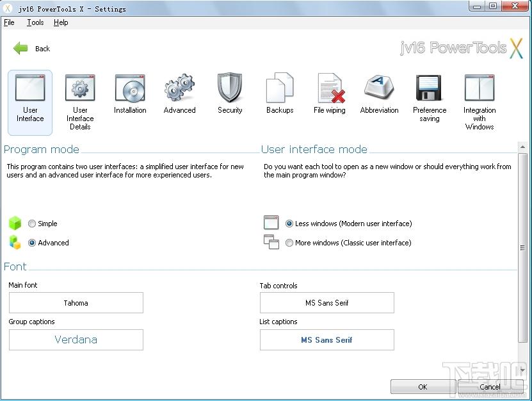Click the green Back arrow icon

[20, 48]
